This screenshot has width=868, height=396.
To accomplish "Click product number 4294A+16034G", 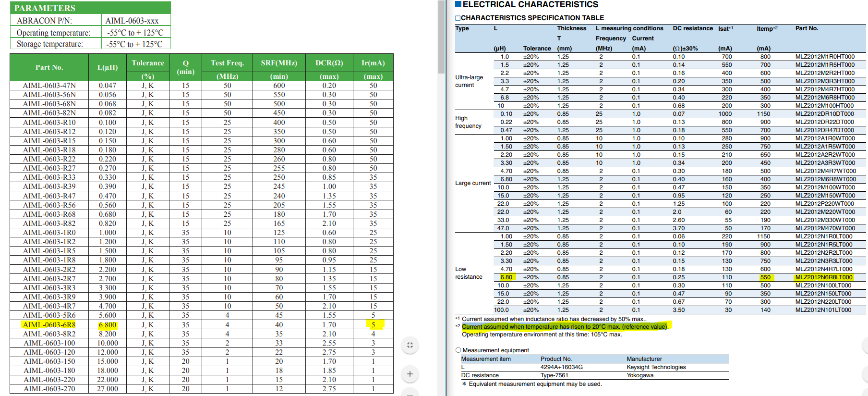I will click(562, 367).
